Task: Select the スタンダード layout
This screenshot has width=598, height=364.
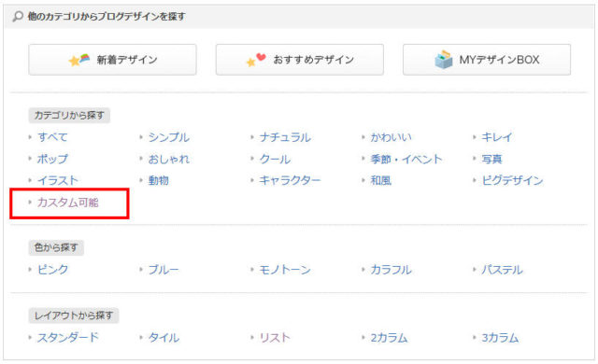Action: (68, 337)
